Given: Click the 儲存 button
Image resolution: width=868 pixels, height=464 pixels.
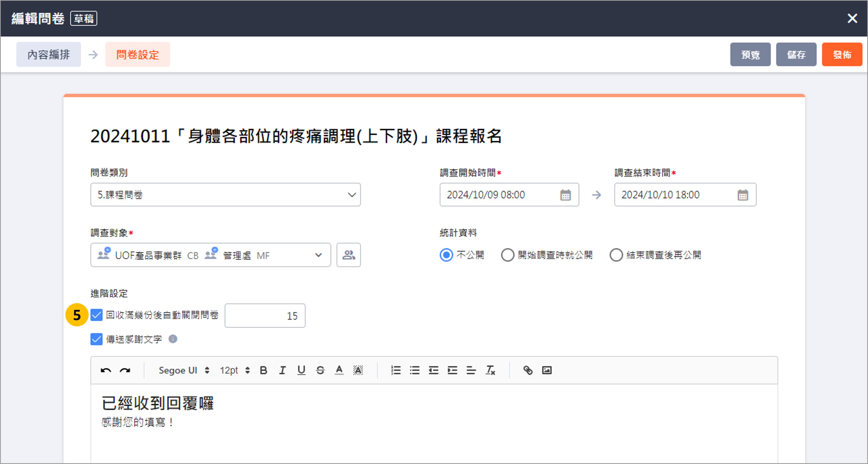Looking at the screenshot, I should coord(796,55).
